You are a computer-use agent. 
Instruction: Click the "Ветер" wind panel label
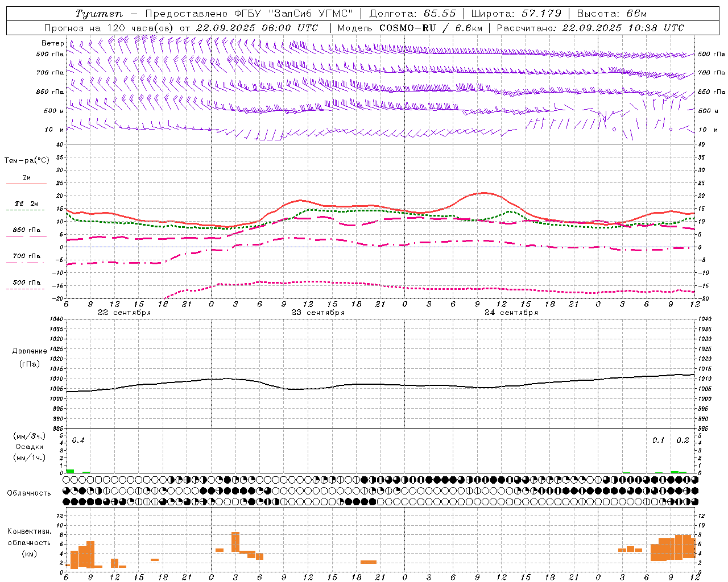52,43
